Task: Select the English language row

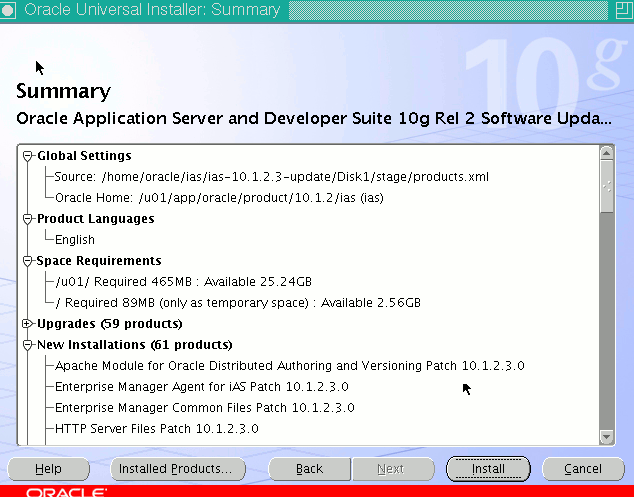Action: 74,240
